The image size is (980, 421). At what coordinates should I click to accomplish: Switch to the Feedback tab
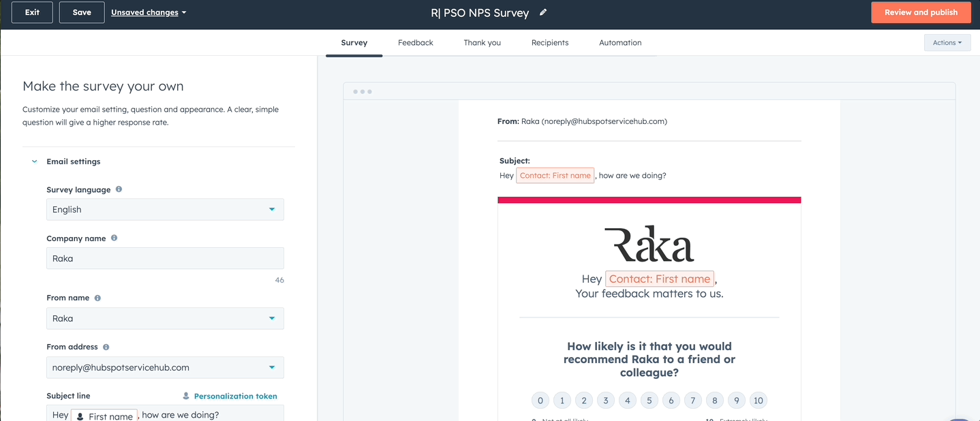[416, 42]
